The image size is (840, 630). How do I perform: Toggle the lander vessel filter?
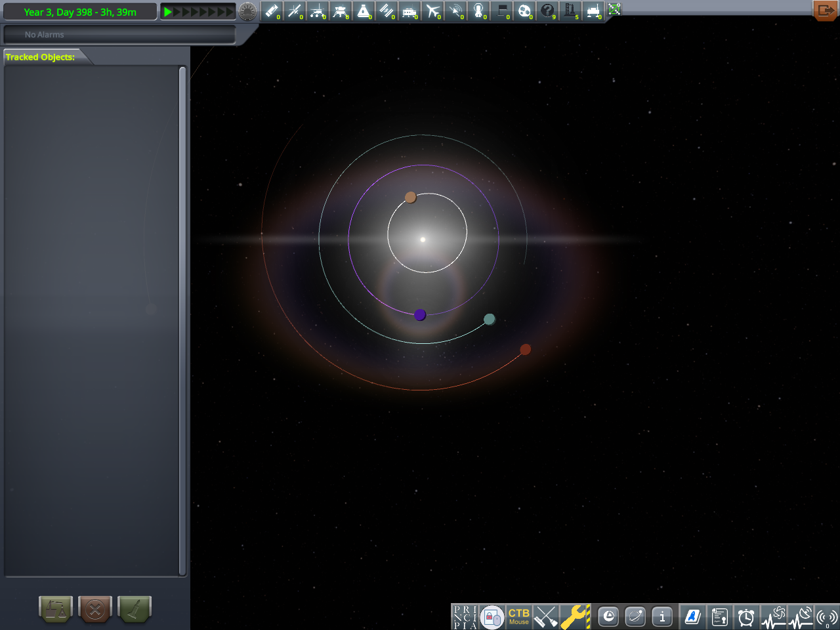click(x=341, y=11)
